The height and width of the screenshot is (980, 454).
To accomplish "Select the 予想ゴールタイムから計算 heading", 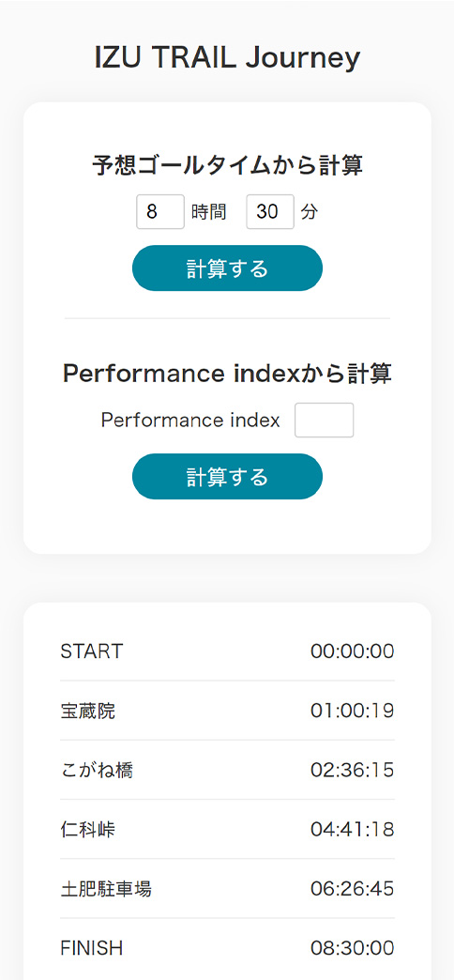I will (x=227, y=165).
